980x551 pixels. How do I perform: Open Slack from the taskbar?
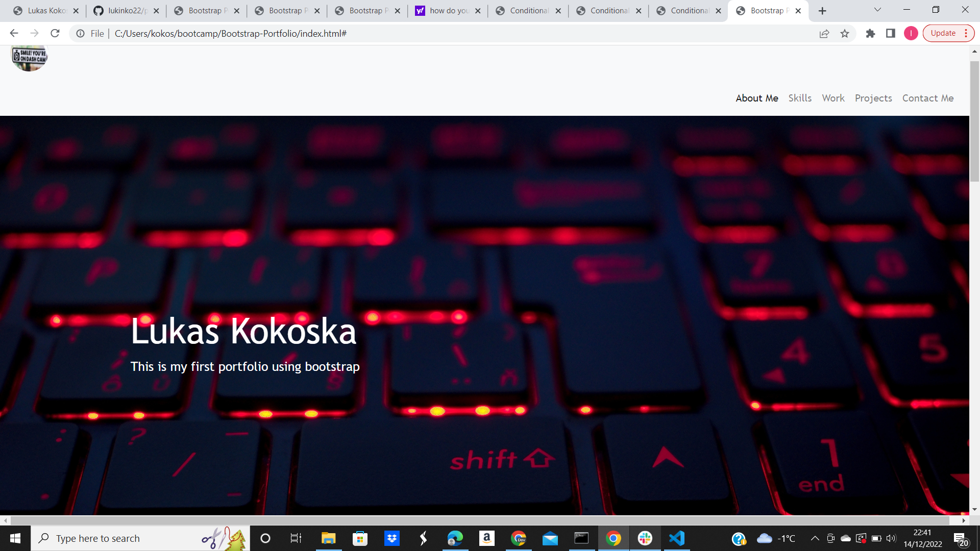(645, 538)
